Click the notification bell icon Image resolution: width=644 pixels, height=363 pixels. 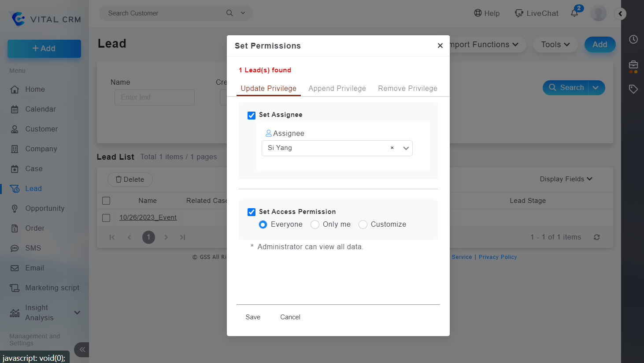[574, 13]
